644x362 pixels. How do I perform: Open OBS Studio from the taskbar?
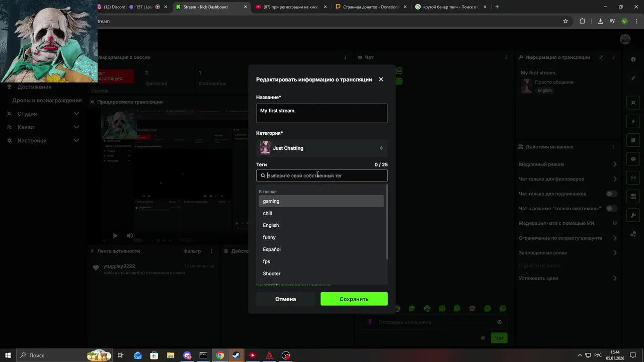tap(286, 355)
